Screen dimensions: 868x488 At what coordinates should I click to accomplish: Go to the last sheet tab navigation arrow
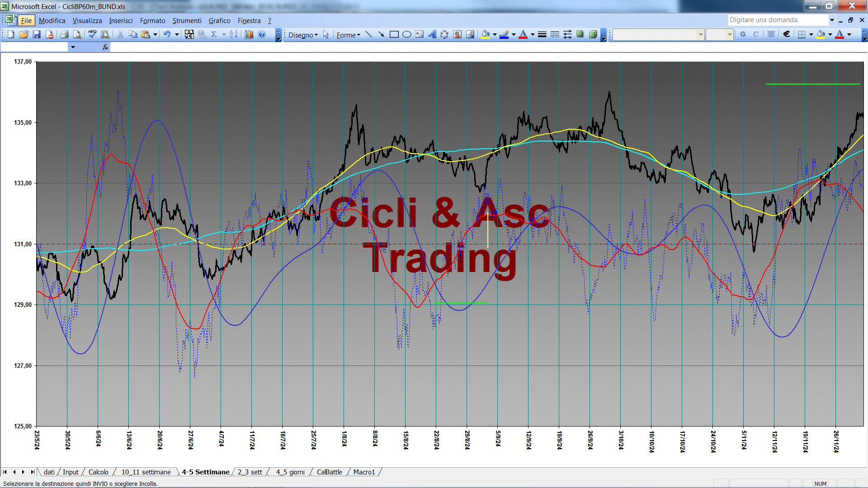pos(33,472)
